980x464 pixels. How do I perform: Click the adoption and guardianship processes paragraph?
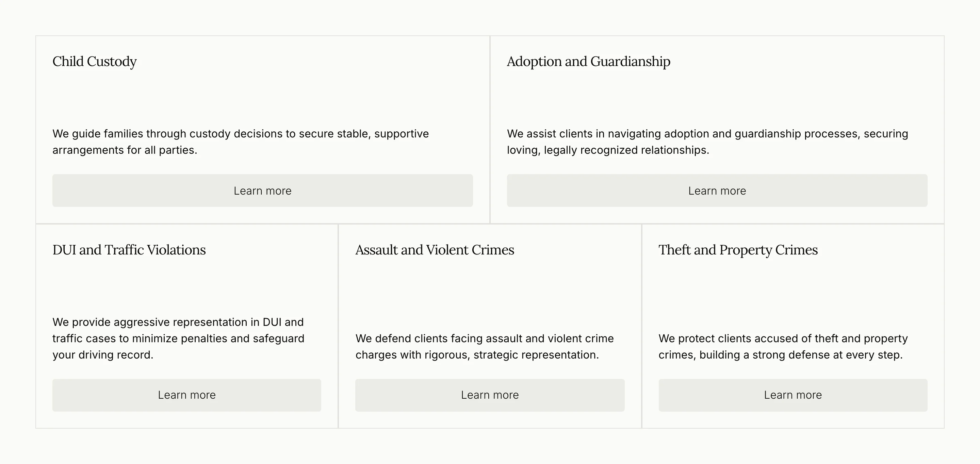pos(708,142)
